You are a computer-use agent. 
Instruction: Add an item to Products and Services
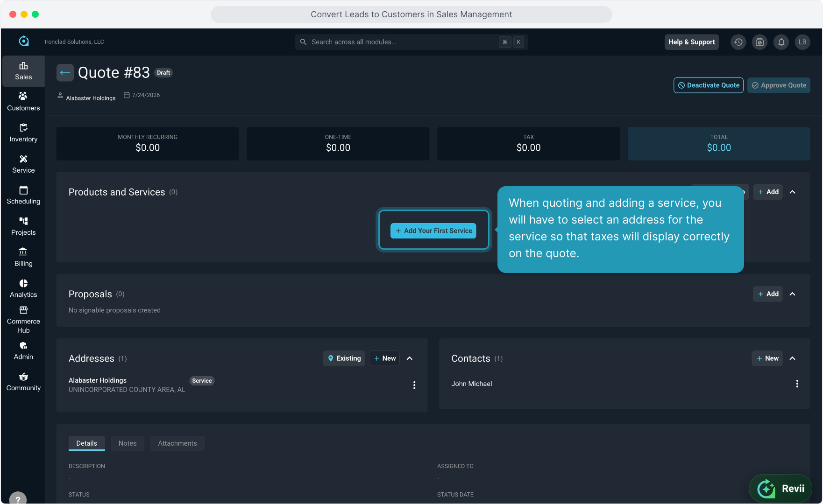pyautogui.click(x=768, y=192)
